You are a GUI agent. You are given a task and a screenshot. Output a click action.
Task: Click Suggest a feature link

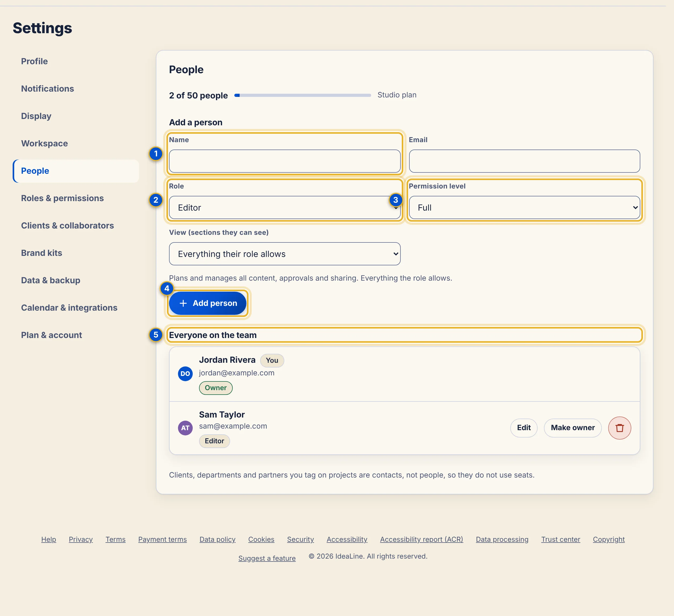(267, 558)
